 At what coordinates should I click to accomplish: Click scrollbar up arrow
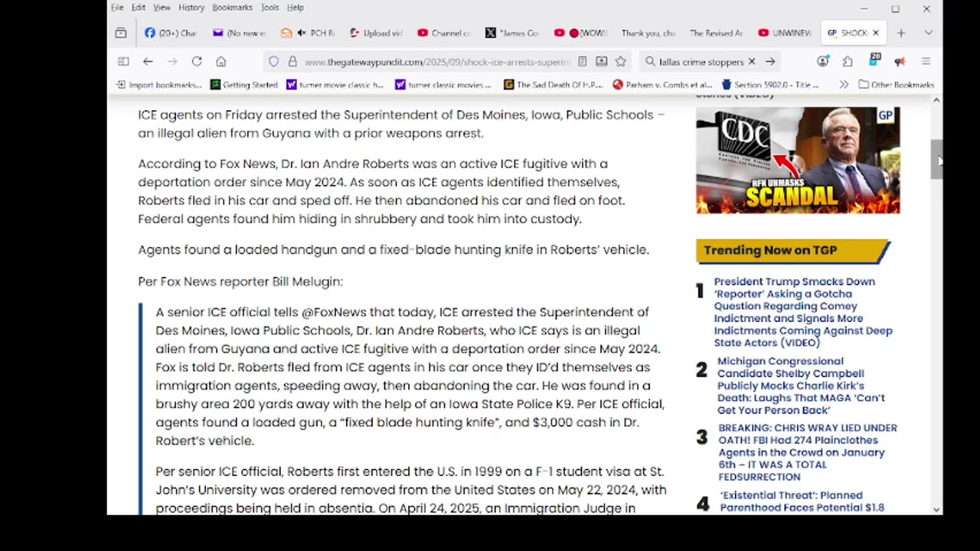936,100
